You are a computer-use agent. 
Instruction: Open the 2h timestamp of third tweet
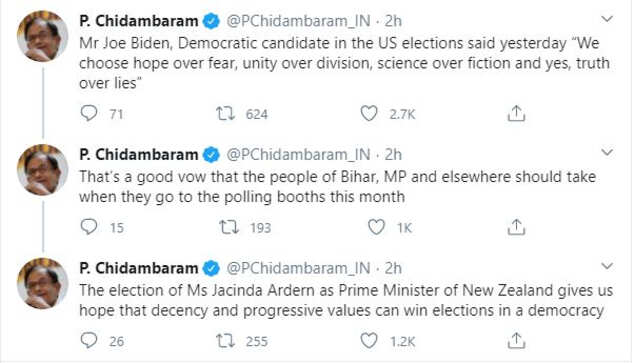[393, 268]
